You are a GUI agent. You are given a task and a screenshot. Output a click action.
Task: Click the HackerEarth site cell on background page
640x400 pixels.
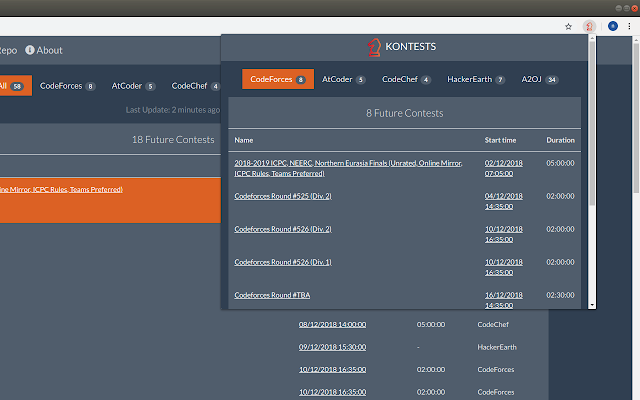pos(497,347)
